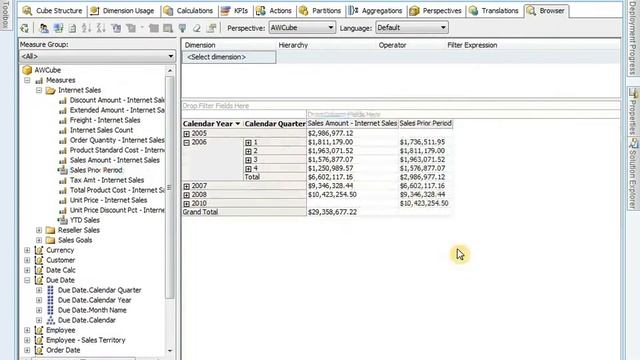Viewport: 640px width, 360px height.
Task: Click the eraser-shaped toolbar icon
Action: 197,28
